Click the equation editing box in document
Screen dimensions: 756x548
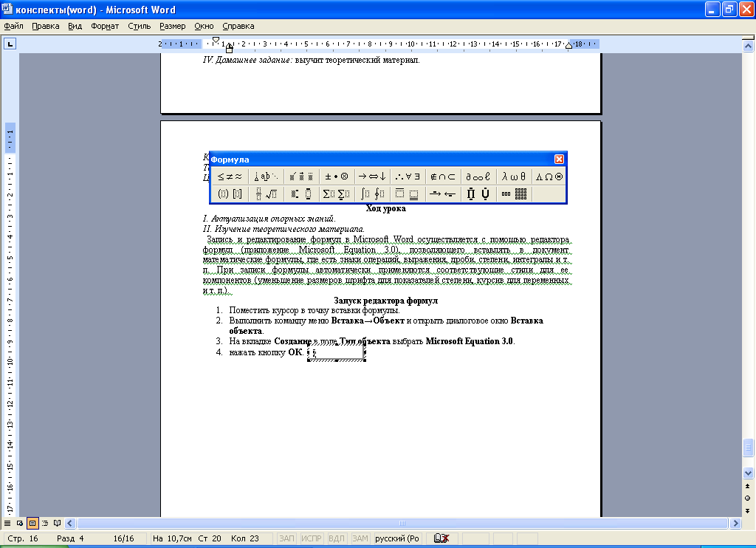click(337, 353)
